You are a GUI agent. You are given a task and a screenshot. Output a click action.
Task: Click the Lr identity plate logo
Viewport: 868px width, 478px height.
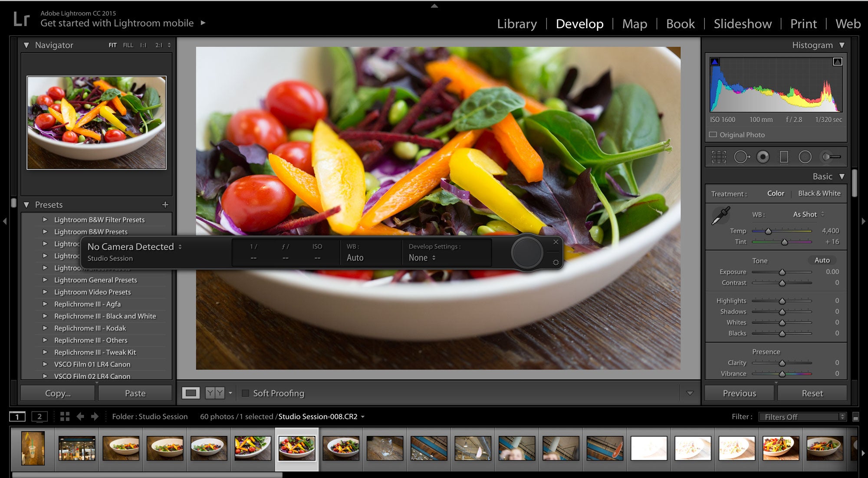pyautogui.click(x=21, y=19)
